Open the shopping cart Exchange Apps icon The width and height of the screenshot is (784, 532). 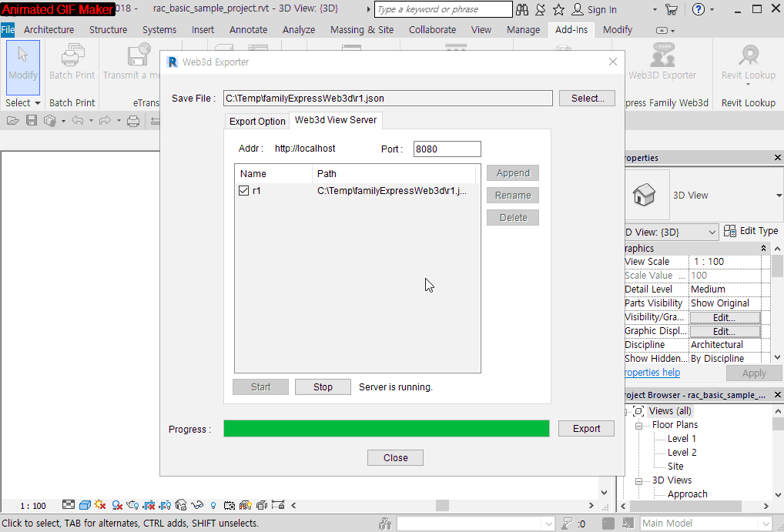(672, 9)
